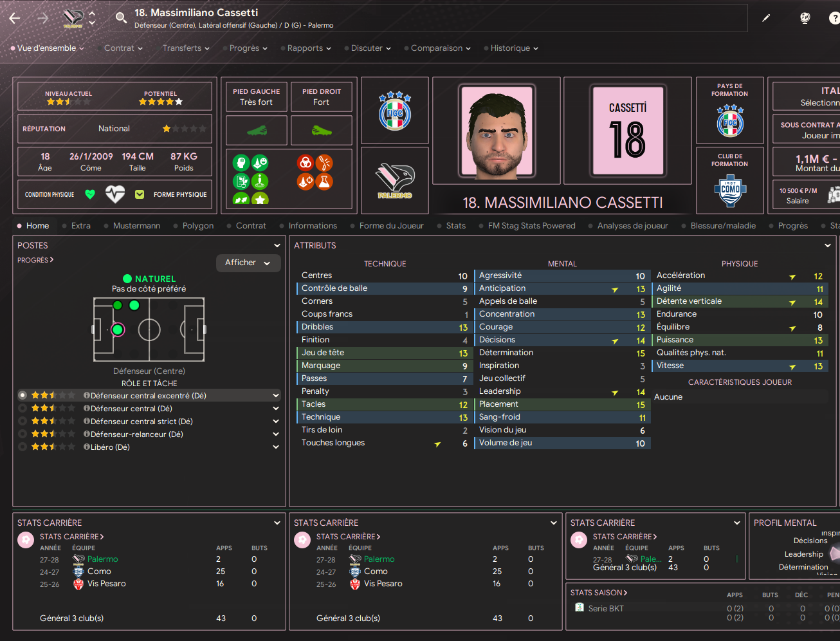This screenshot has height=641, width=840.
Task: Click the back navigation arrow
Action: (x=15, y=18)
